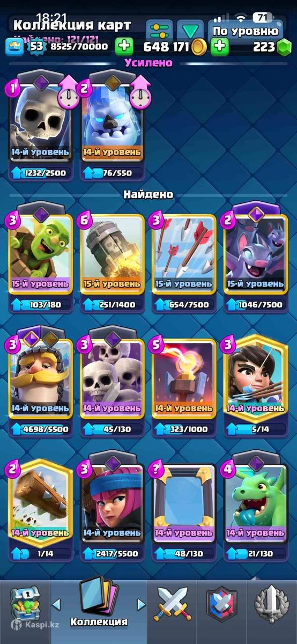Open the 'По уровню' sort dropdown
This screenshot has width=297, height=644.
(245, 30)
